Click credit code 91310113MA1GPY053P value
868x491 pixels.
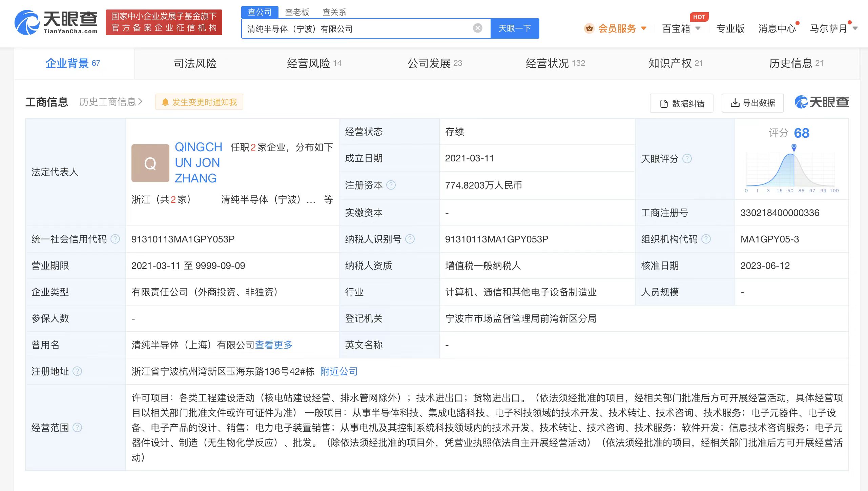click(x=183, y=239)
